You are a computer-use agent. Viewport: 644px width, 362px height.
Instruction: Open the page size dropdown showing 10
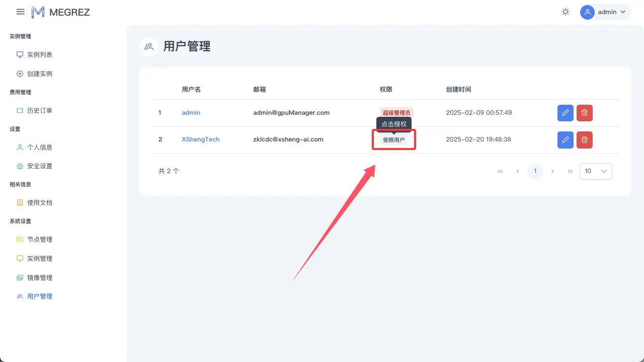tap(595, 171)
